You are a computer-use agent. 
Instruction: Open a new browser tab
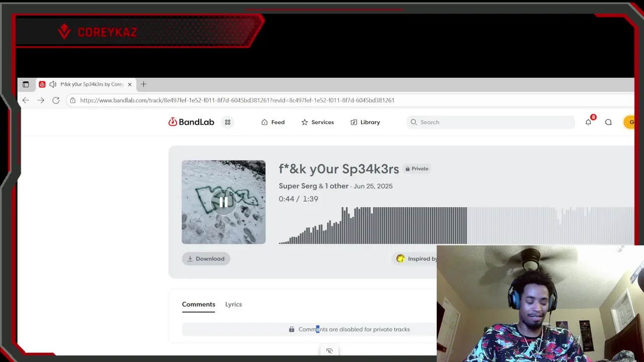[x=143, y=84]
